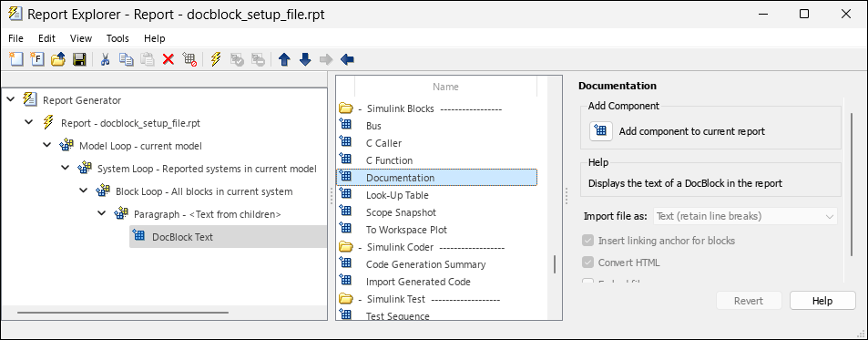Screen dimensions: 868x340
Task: Collapse the Report - docblock_setup_file.rpt node
Action: 29,123
